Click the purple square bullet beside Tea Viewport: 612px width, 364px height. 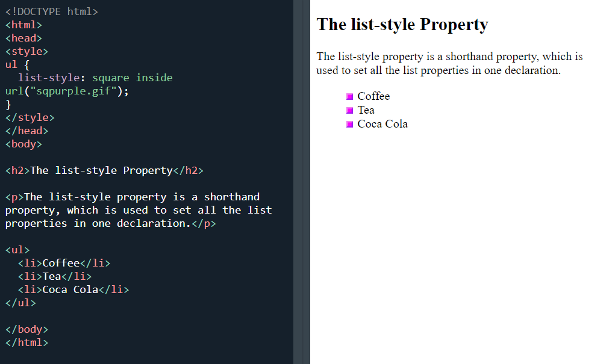[x=349, y=110]
